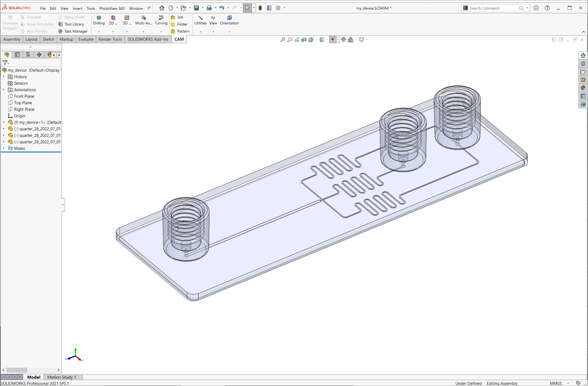Open the View Orientation dropdown arrow
Image resolution: width=588 pixels, height=386 pixels.
(316, 40)
